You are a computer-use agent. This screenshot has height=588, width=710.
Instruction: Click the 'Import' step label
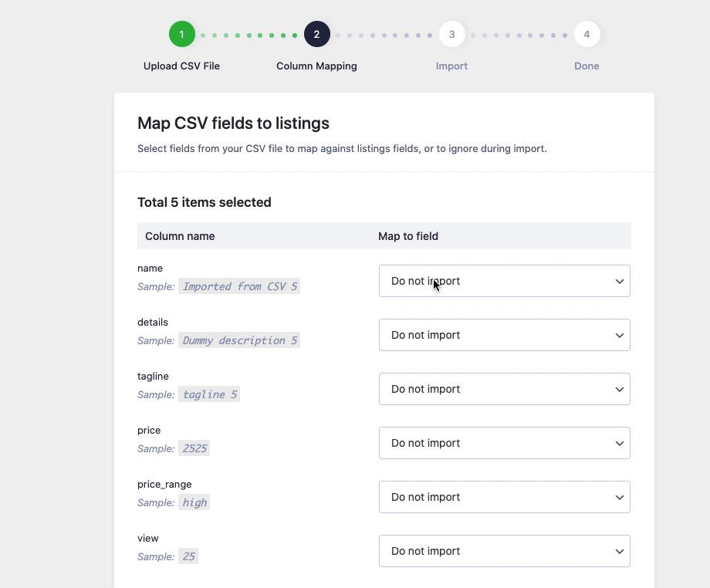[x=451, y=66]
